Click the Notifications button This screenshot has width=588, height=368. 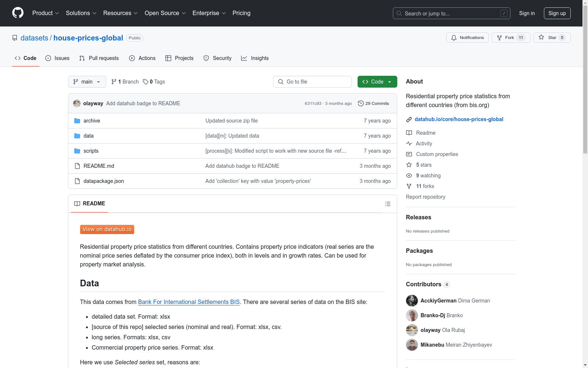click(x=467, y=38)
